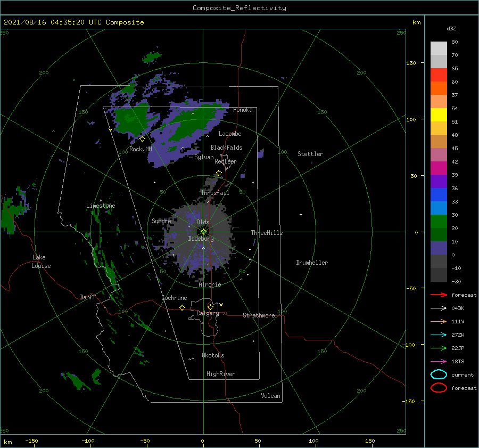The height and width of the screenshot is (448, 479).
Task: Click the magenta 18TS arrow in legend
Action: [x=439, y=362]
